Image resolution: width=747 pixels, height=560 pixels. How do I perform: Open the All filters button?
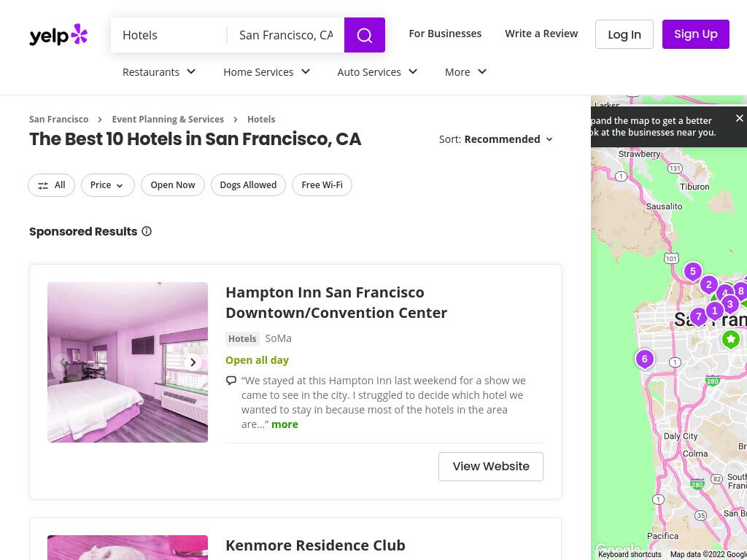click(x=52, y=184)
